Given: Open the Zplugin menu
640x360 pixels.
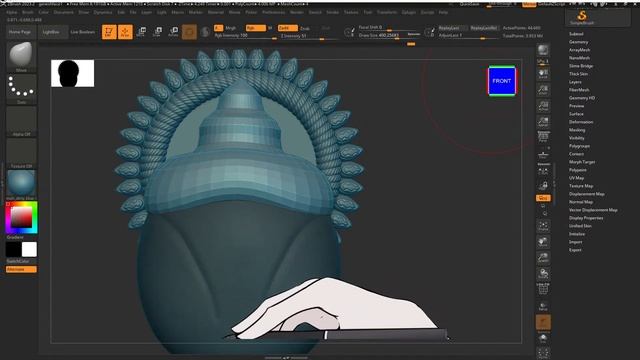Looking at the screenshot, I should (409, 12).
